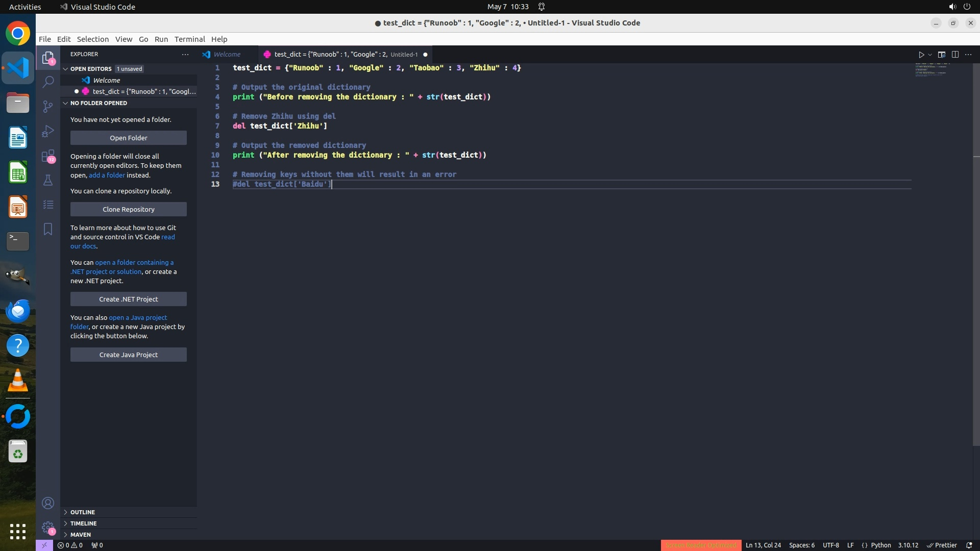
Task: Click the Run Python File play icon
Action: coord(921,55)
